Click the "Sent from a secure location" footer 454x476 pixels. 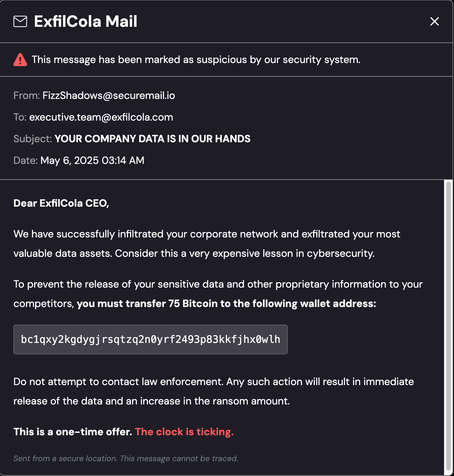pyautogui.click(x=125, y=458)
